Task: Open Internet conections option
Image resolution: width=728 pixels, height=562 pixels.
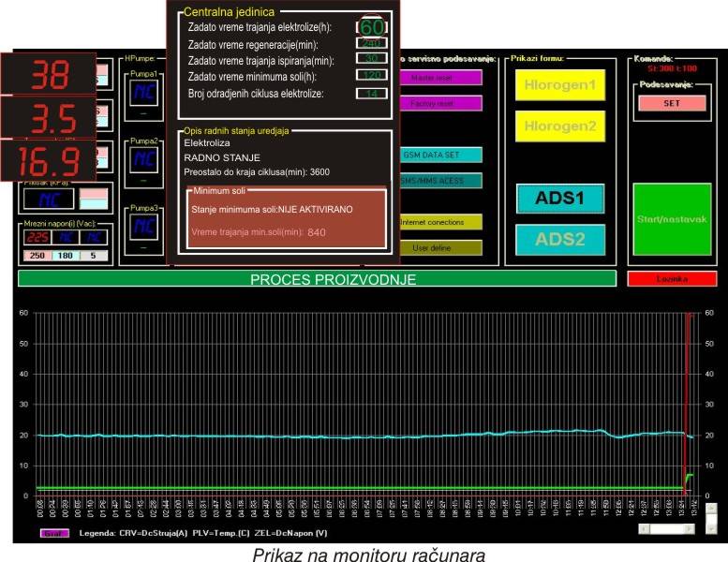Action: pos(439,222)
